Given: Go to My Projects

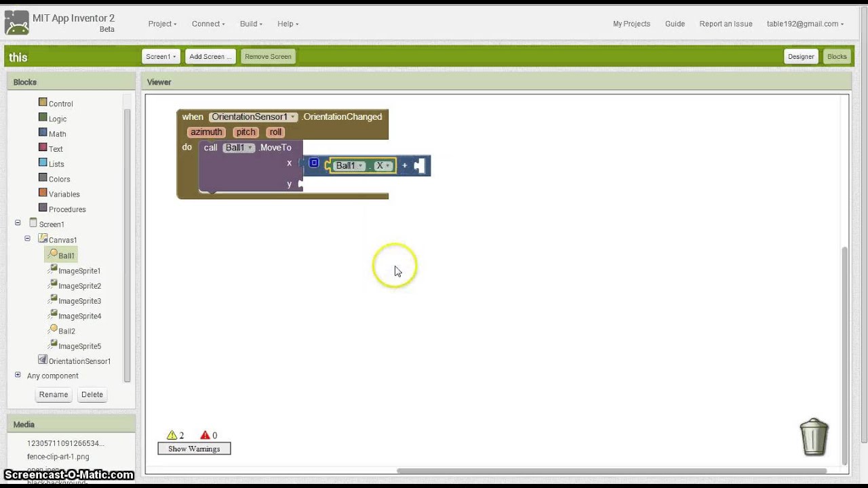Looking at the screenshot, I should (631, 24).
